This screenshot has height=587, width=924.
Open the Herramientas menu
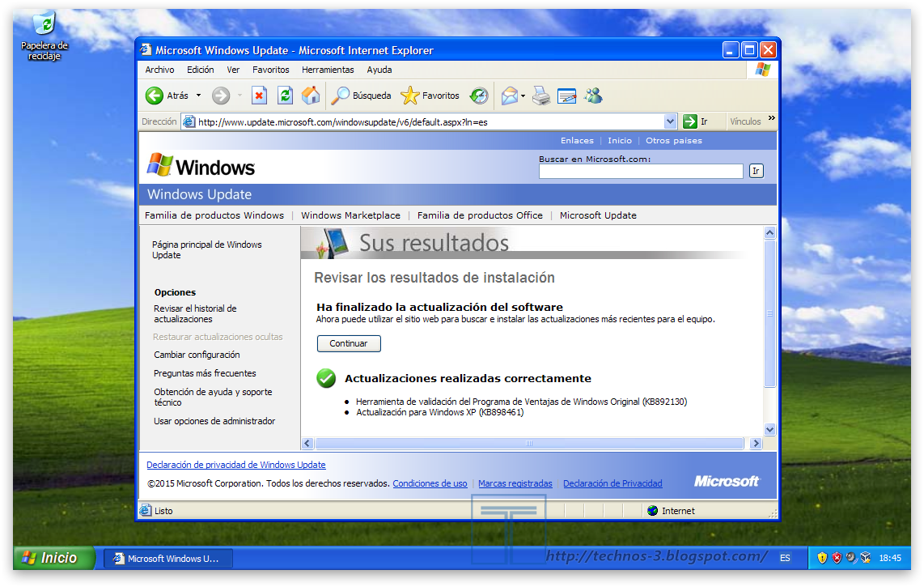click(328, 70)
